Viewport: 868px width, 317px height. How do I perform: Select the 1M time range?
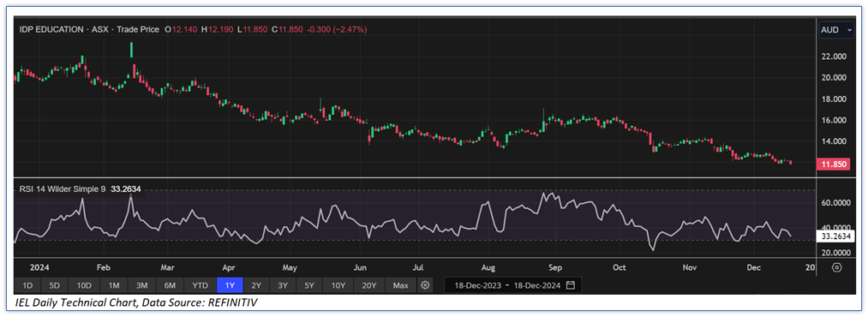point(113,285)
